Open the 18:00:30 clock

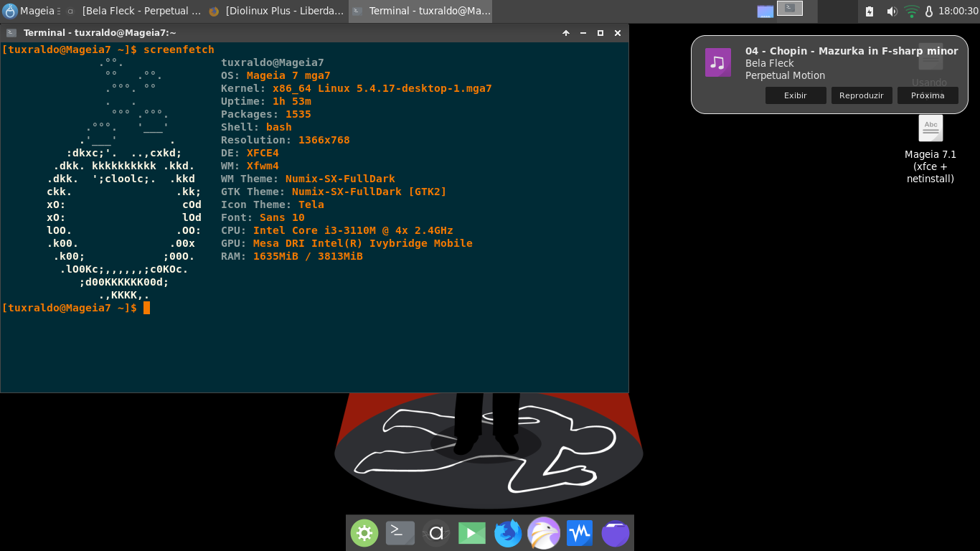pos(958,11)
